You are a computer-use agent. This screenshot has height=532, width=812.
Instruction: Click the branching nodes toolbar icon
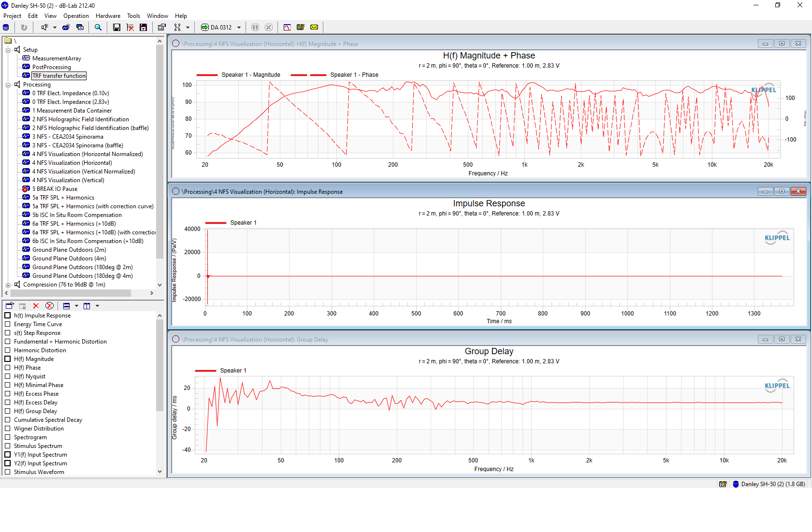click(177, 28)
